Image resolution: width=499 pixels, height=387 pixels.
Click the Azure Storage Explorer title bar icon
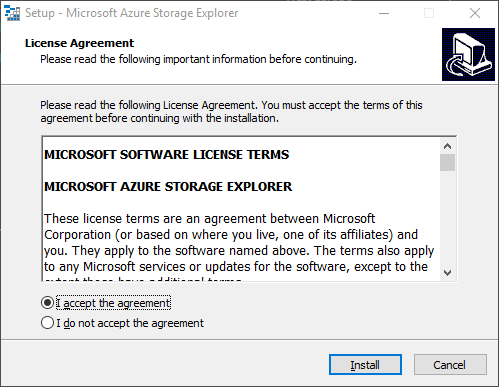pos(12,13)
